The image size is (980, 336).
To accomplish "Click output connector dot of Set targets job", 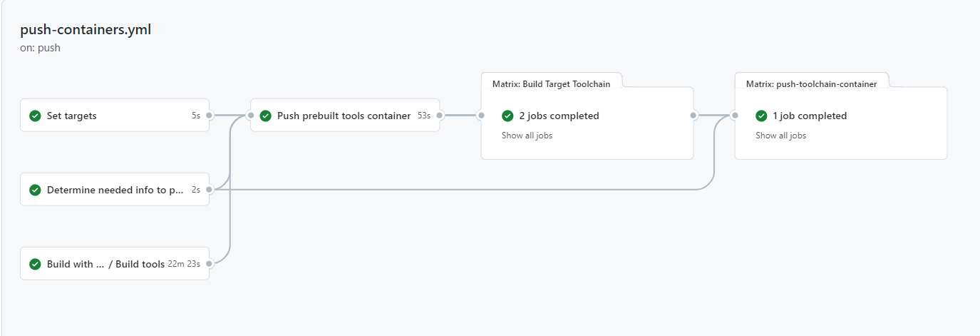I will [x=209, y=115].
